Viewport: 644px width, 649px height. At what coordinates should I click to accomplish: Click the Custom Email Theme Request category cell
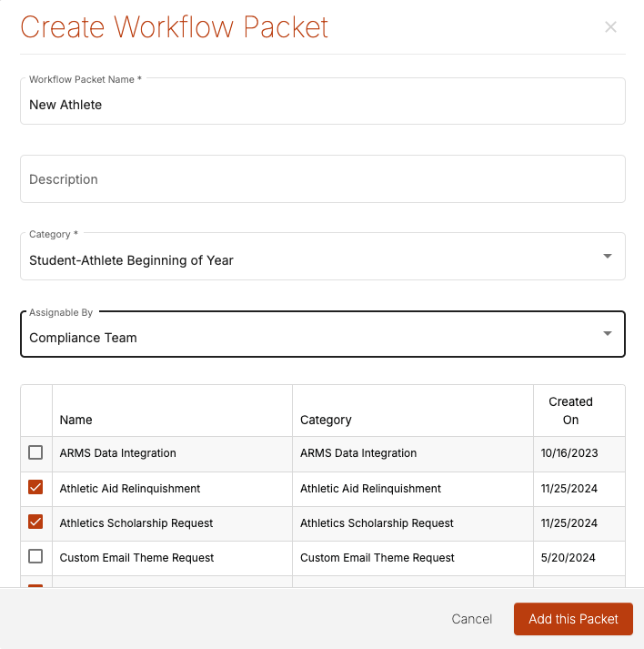tap(413, 558)
